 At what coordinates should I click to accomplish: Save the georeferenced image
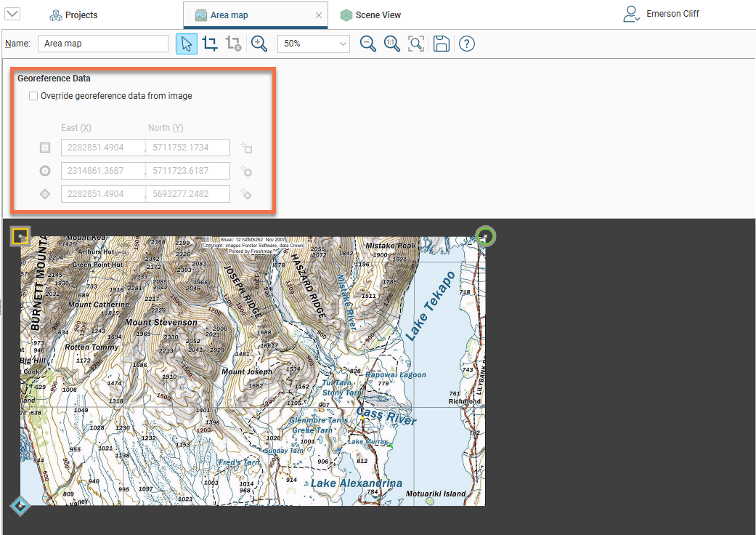(x=441, y=44)
